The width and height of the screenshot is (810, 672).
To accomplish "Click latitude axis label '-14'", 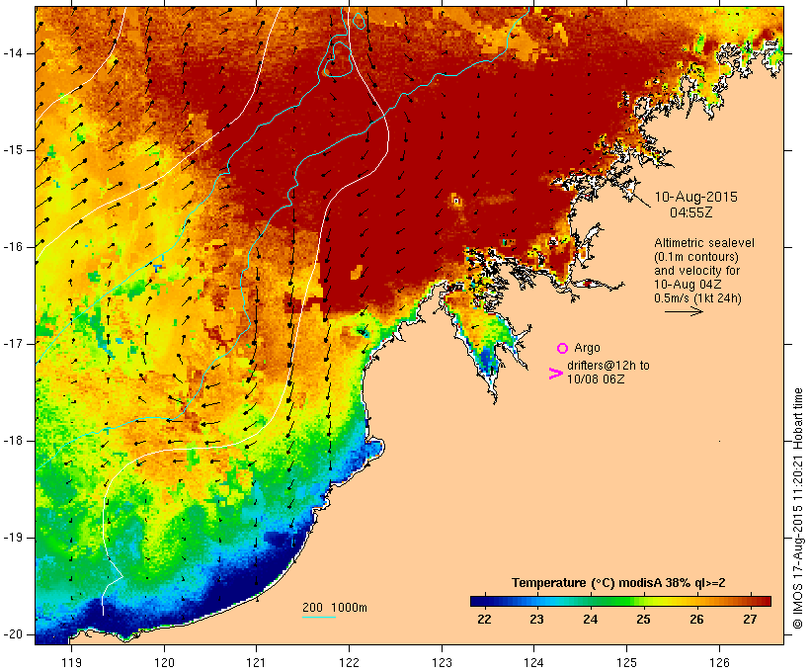I will pos(12,53).
